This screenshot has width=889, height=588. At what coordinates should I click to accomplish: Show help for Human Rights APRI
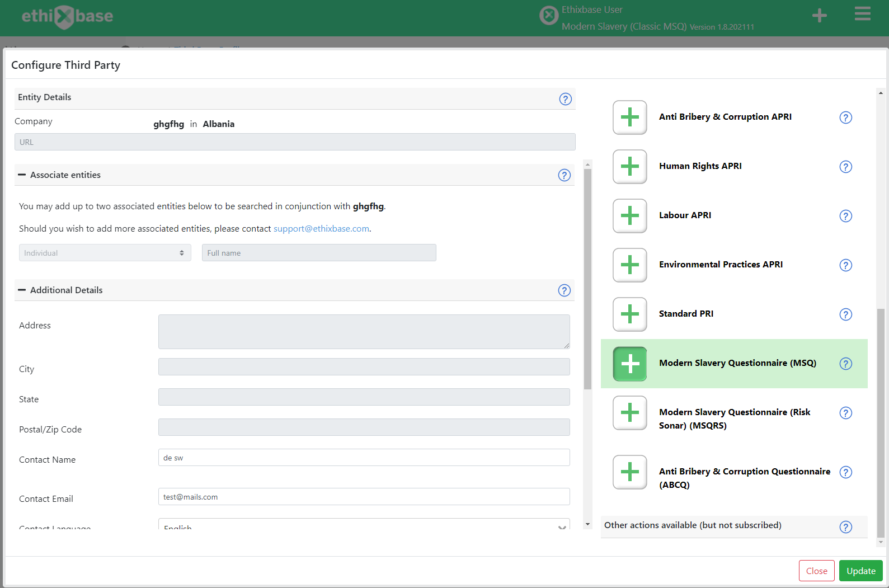point(846,167)
